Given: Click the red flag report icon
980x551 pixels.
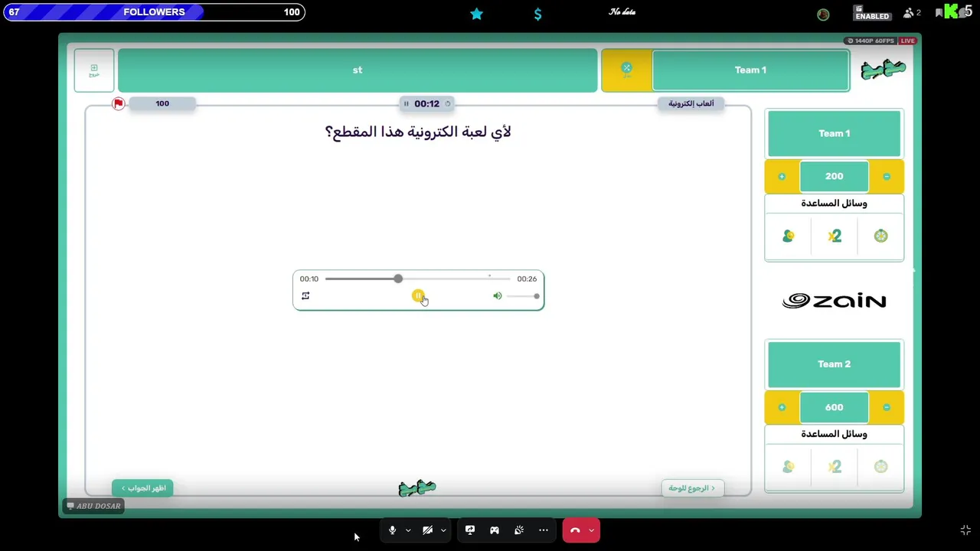Looking at the screenshot, I should click(x=118, y=103).
